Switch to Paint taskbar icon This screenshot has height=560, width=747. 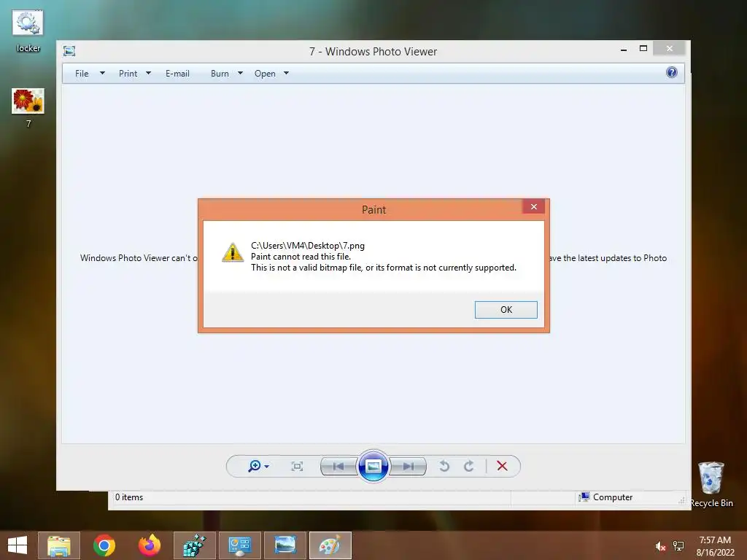click(x=330, y=545)
